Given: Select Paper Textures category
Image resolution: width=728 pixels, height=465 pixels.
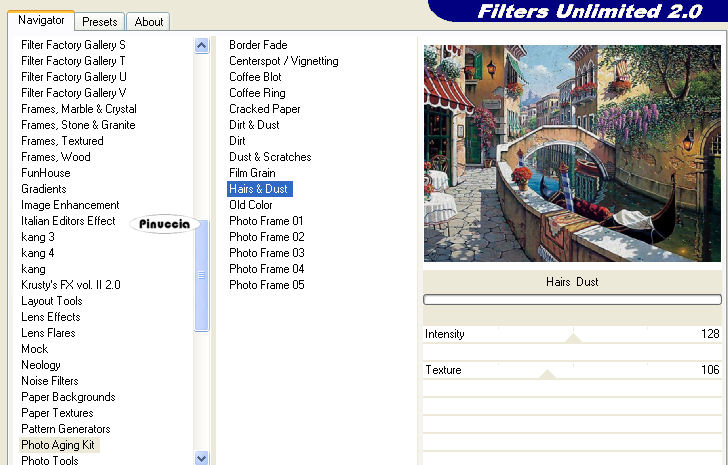Looking at the screenshot, I should pos(58,413).
